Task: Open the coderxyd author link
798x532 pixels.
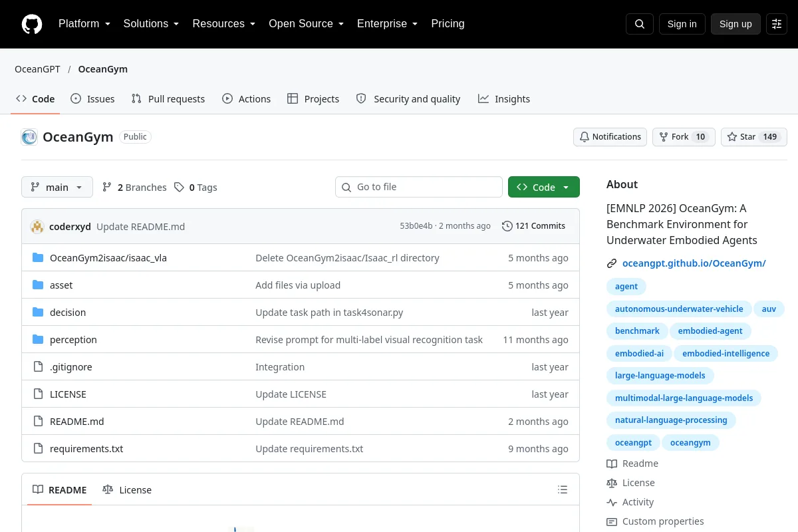Action: click(x=70, y=226)
